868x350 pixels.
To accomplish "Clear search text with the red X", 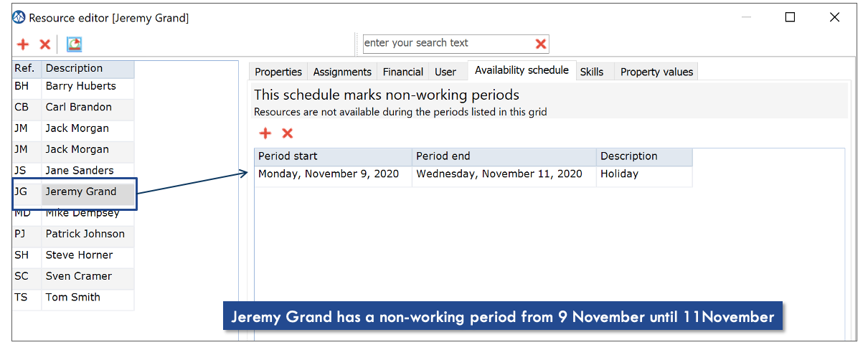I will (541, 44).
